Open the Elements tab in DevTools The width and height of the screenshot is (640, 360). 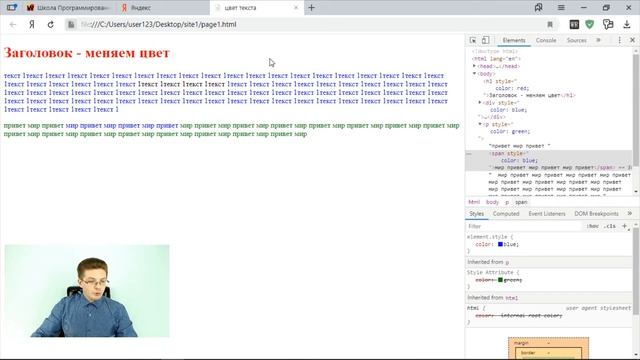tap(514, 40)
